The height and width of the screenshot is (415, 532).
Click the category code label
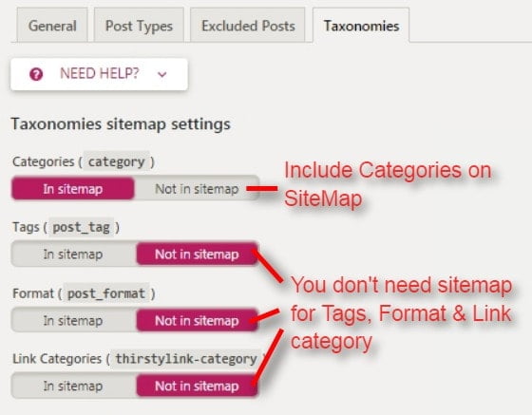tap(116, 161)
